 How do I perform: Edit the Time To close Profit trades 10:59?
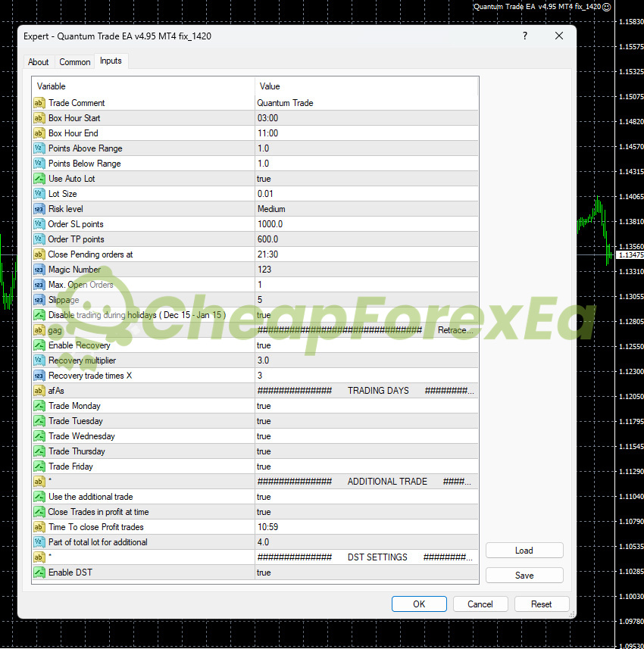[367, 527]
